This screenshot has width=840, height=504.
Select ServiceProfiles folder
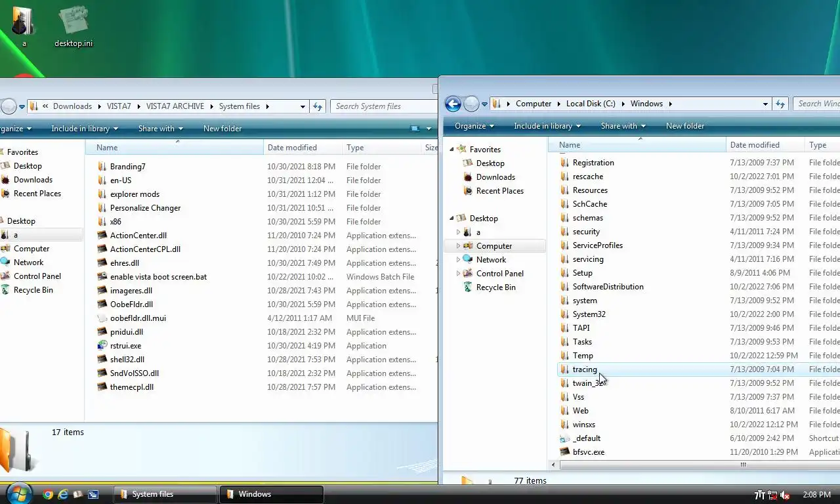pyautogui.click(x=597, y=245)
